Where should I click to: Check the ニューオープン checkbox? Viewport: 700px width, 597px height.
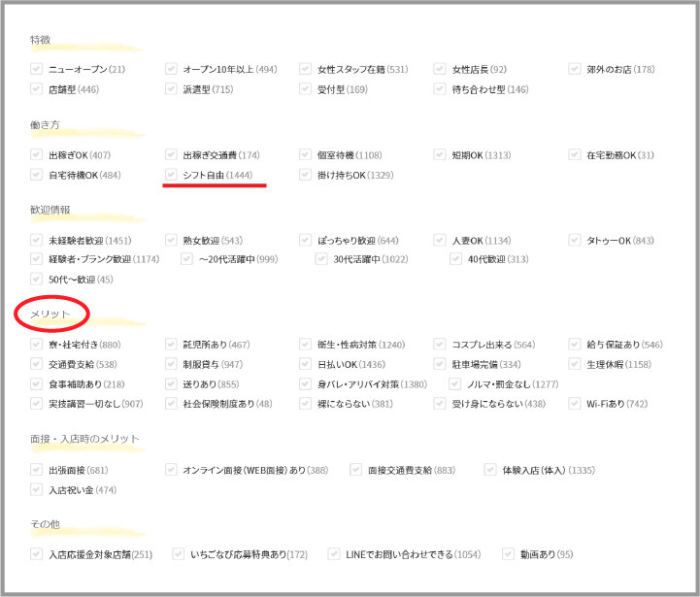tap(37, 70)
